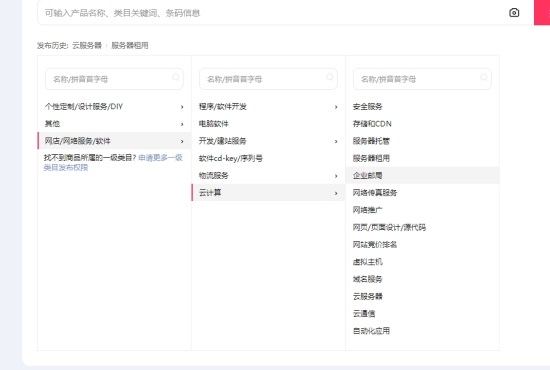Viewport: 550px width, 370px height.
Task: Click 服务器租用 in publish history
Action: pos(130,46)
